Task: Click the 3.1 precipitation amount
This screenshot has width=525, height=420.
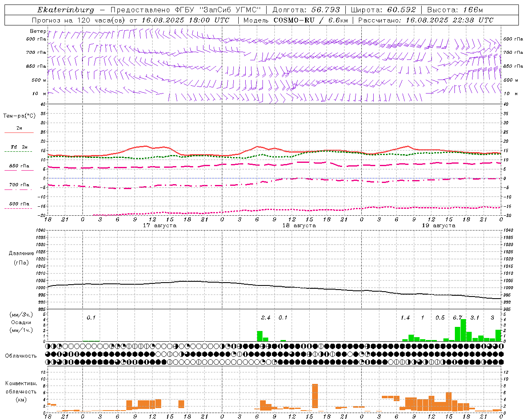Action: [x=475, y=317]
